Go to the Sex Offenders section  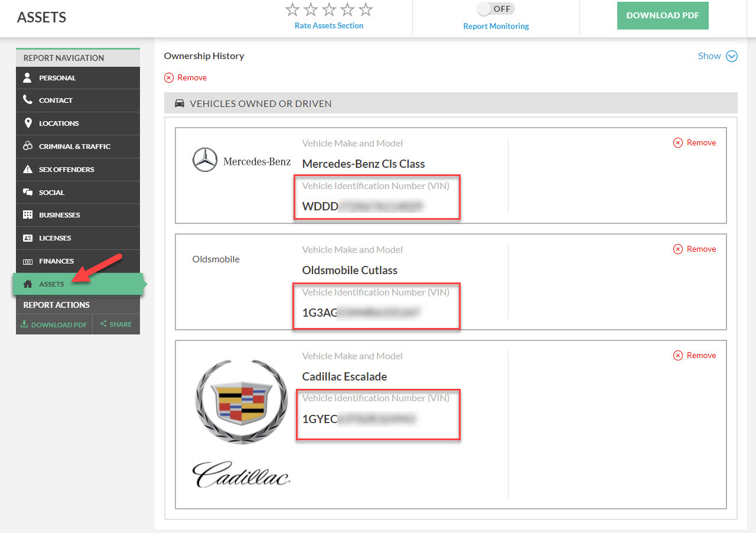click(x=78, y=170)
